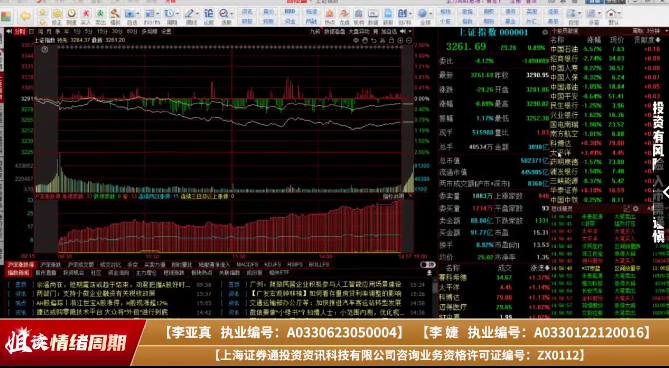The width and height of the screenshot is (669, 368).
Task: Open the 论股 discussion icon
Action: pyautogui.click(x=208, y=16)
